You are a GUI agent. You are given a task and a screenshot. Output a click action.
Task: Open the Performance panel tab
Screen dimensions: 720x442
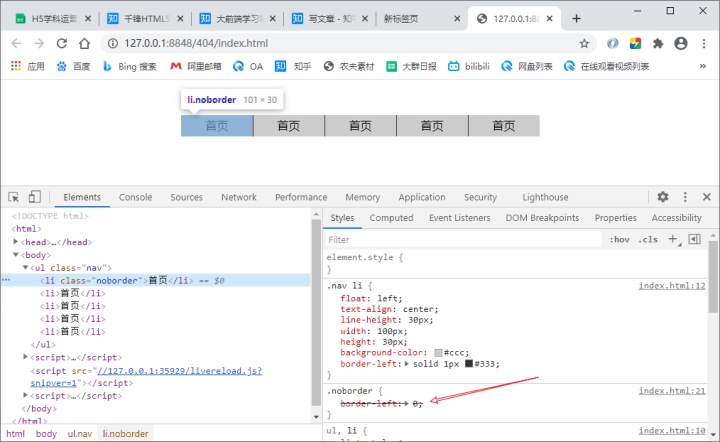[301, 197]
